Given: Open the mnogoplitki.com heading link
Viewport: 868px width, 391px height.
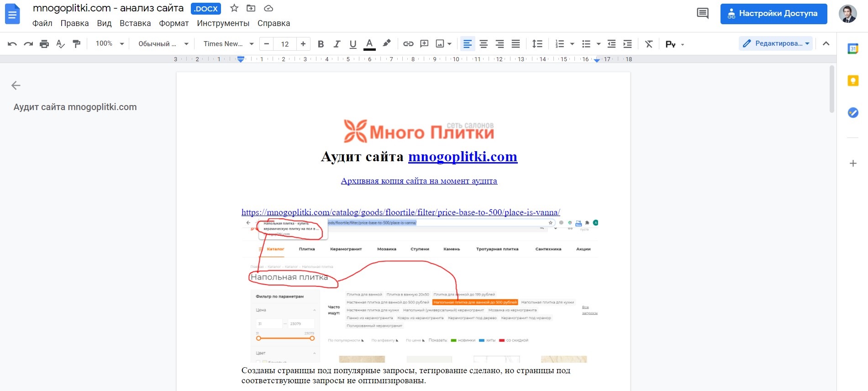Looking at the screenshot, I should coord(463,157).
